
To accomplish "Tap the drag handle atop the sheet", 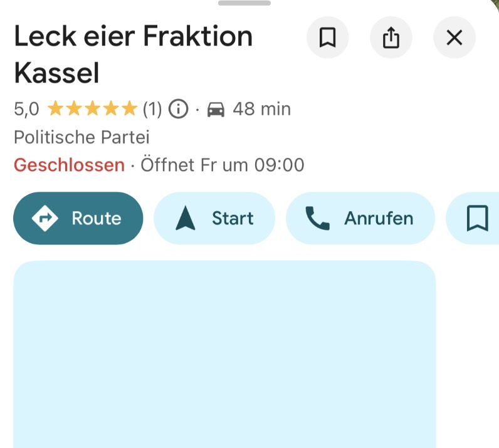I will pos(244,3).
